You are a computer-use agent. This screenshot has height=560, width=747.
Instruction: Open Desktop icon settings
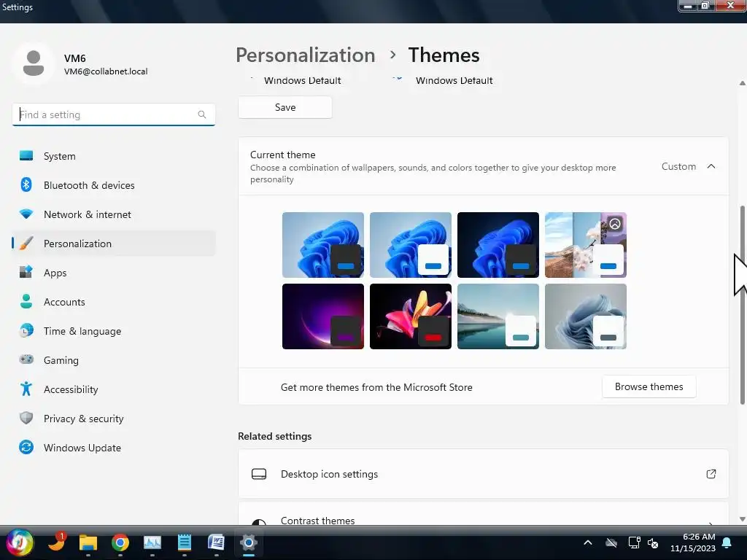484,474
